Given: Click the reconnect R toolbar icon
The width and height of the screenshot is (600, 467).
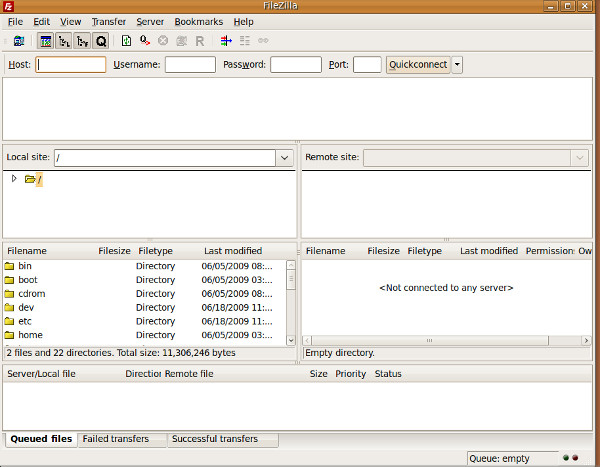Looking at the screenshot, I should click(200, 41).
